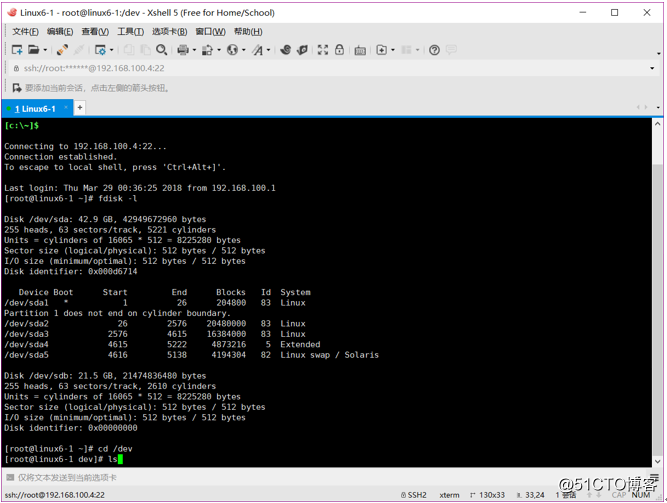This screenshot has height=503, width=667.
Task: Click the terminal scrollbar up arrow
Action: (x=657, y=124)
